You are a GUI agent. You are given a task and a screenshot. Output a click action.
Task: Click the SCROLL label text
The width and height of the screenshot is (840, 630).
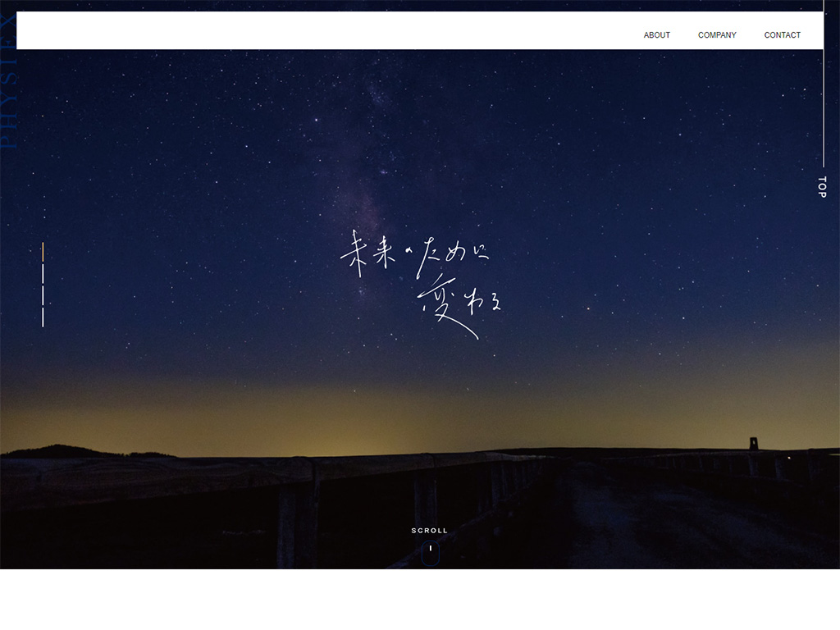tap(430, 531)
